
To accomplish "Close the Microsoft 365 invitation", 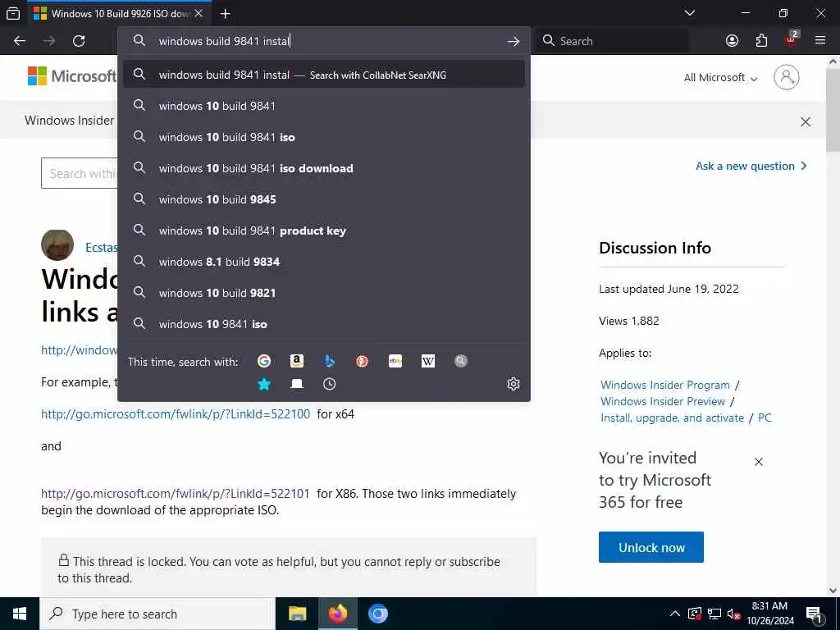I will (x=759, y=462).
